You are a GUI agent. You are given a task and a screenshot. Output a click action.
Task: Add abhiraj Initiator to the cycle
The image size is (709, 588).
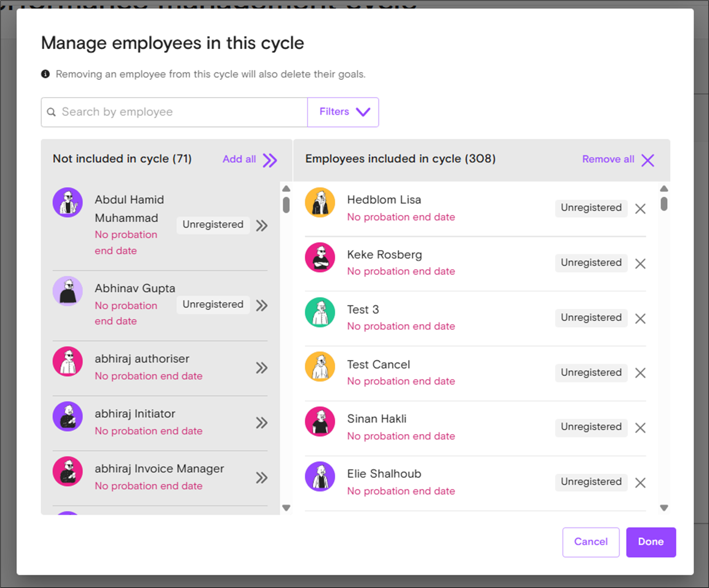point(262,423)
